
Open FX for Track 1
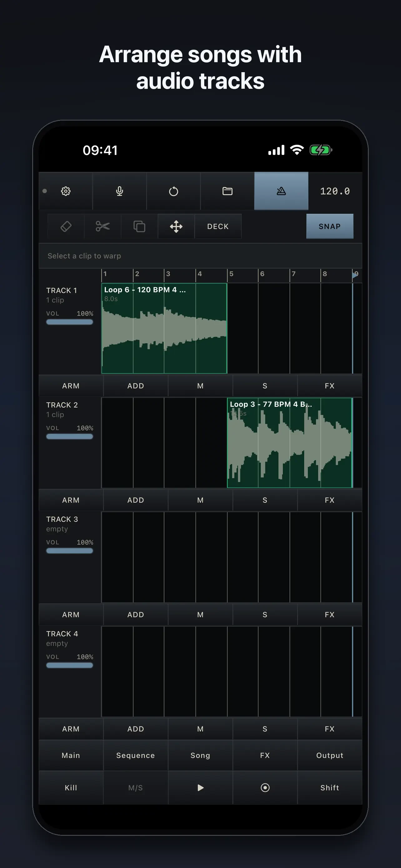329,386
